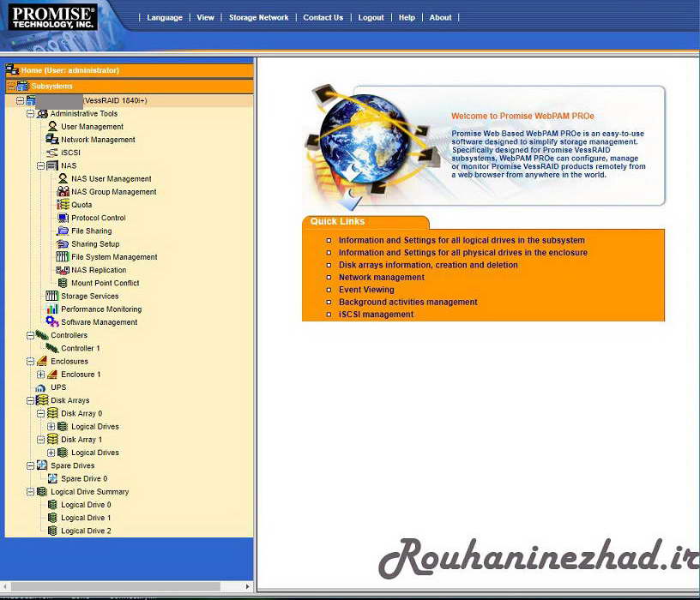Expand Logical Drives under Disk Array 1
The width and height of the screenshot is (700, 600).
[x=51, y=453]
